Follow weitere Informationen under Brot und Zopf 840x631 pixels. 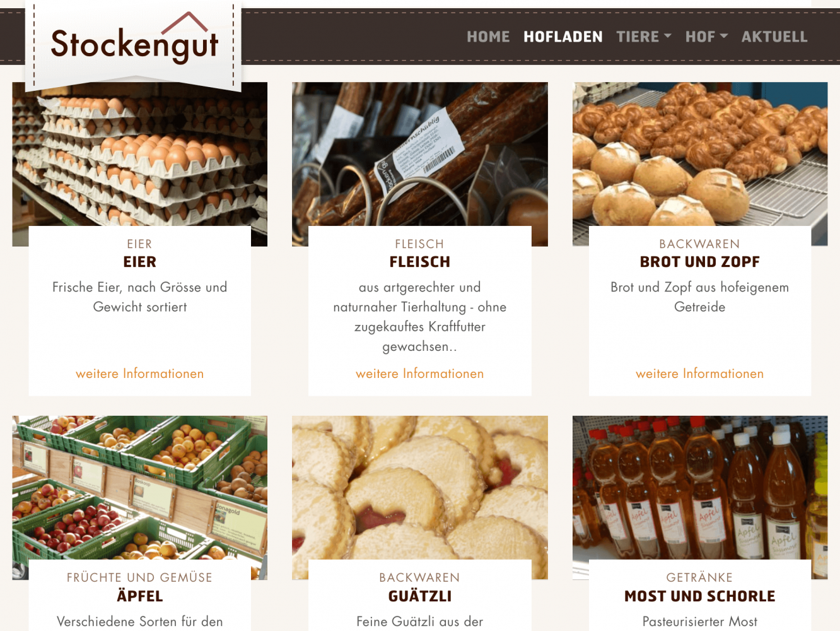(x=700, y=374)
